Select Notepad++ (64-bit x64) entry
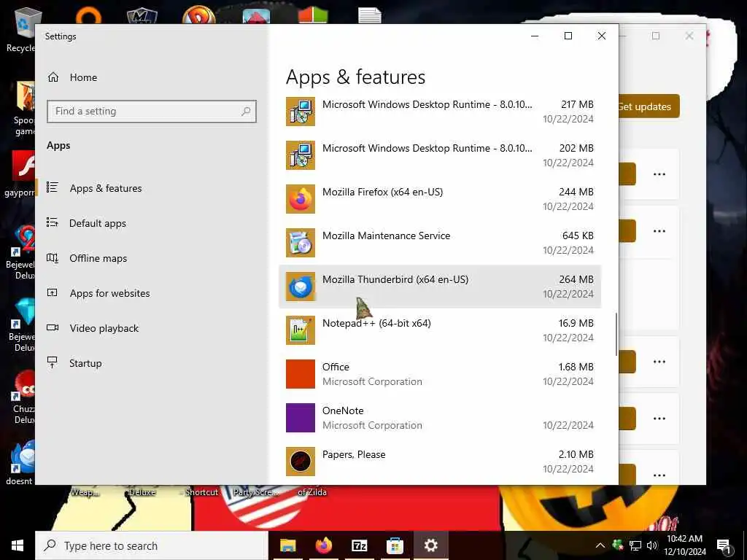This screenshot has height=560, width=747. tap(440, 330)
